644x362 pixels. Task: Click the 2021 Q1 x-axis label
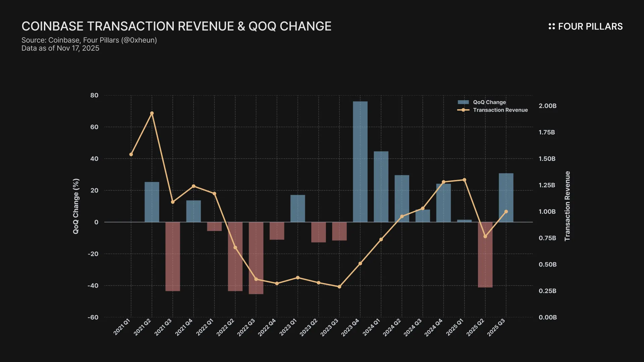pos(121,327)
